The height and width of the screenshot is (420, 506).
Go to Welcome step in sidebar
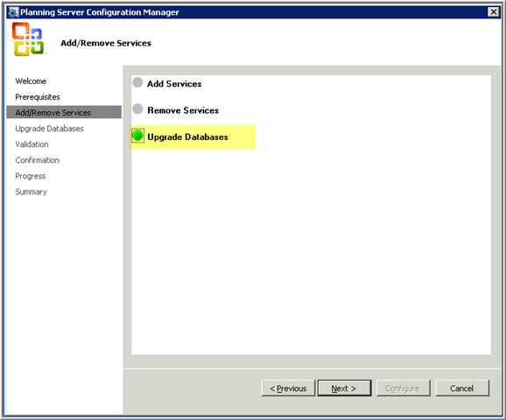click(31, 81)
